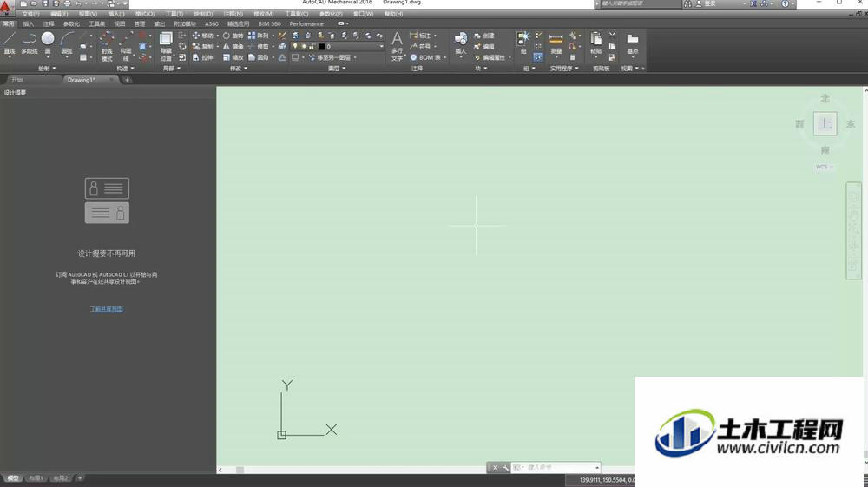Click the Edit block (编辑) icon
The height and width of the screenshot is (487, 868).
pos(484,47)
